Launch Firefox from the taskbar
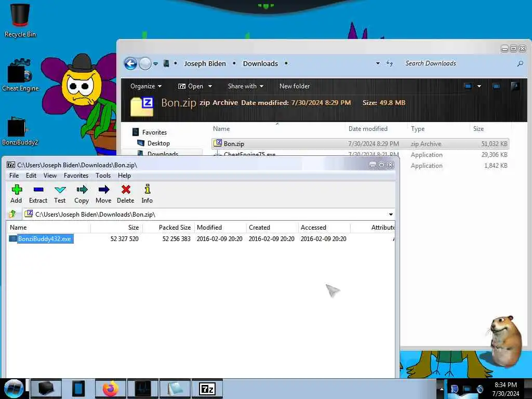532x399 pixels. [111, 389]
